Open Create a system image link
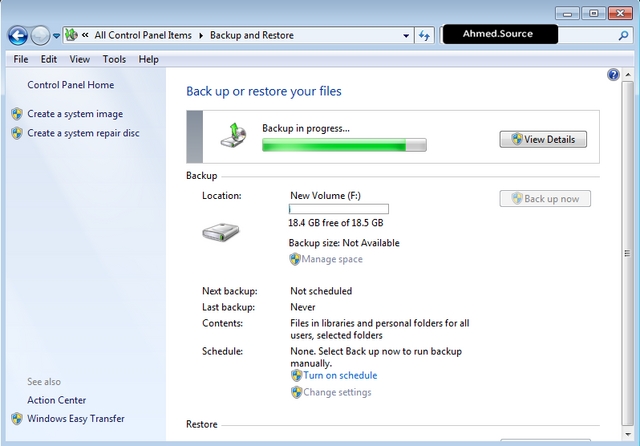The height and width of the screenshot is (446, 640). click(x=75, y=114)
